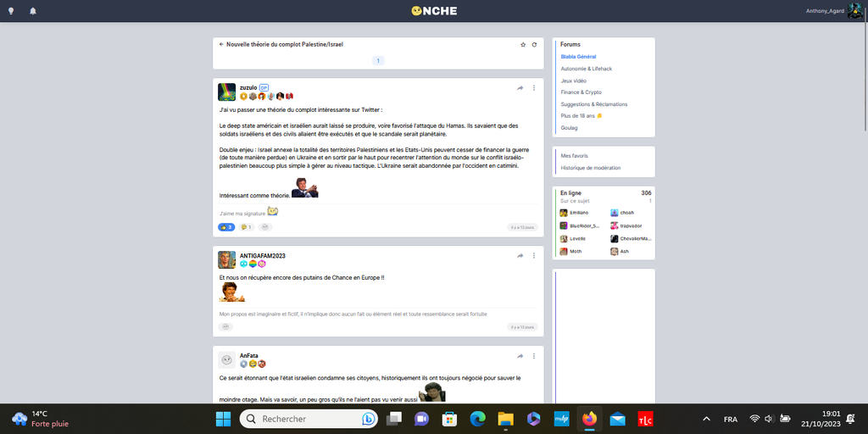Open the notifications bell
868x434 pixels.
(33, 11)
